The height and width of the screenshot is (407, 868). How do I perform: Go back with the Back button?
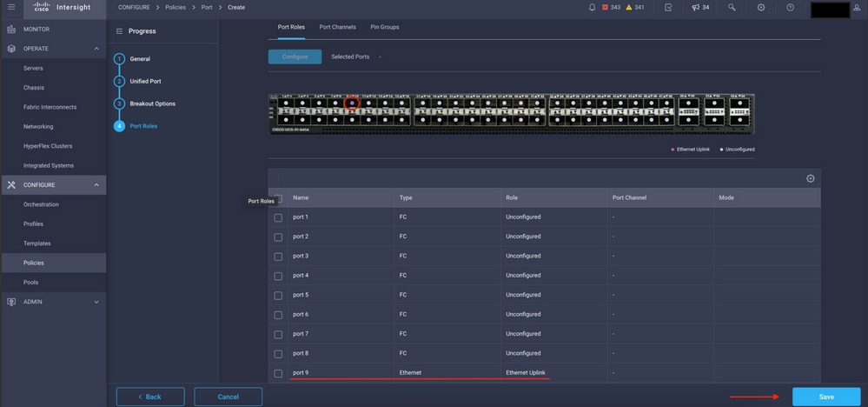coord(150,397)
